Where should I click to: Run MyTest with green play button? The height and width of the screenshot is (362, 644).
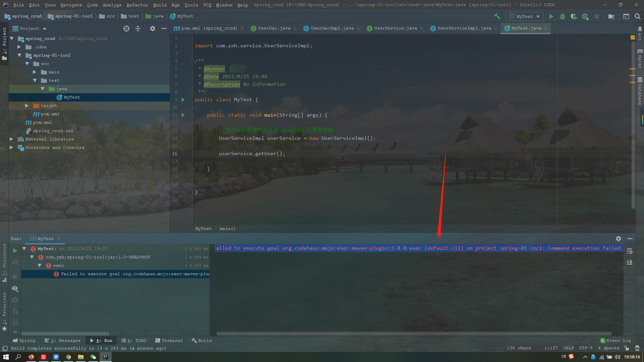pos(551,16)
